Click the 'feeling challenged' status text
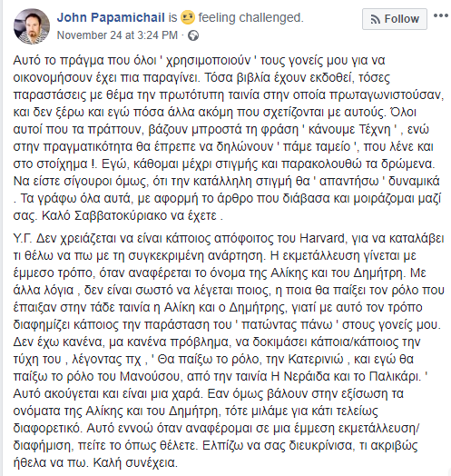Screen dimensions: 451x476 [250, 17]
